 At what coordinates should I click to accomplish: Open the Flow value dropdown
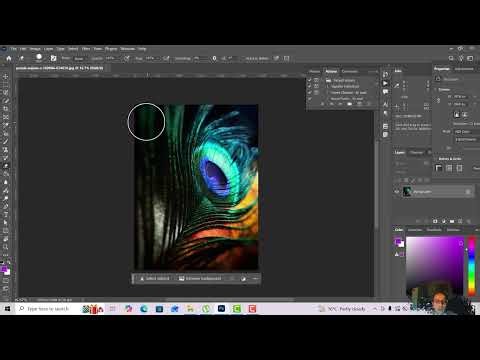point(152,58)
